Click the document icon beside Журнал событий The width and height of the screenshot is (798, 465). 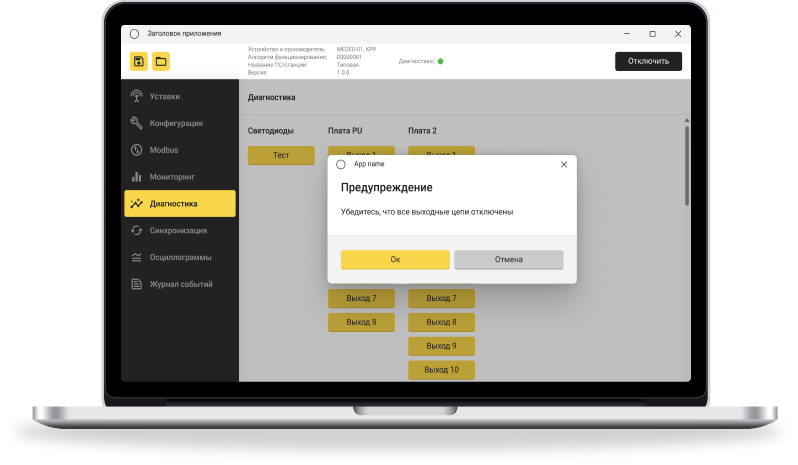137,284
